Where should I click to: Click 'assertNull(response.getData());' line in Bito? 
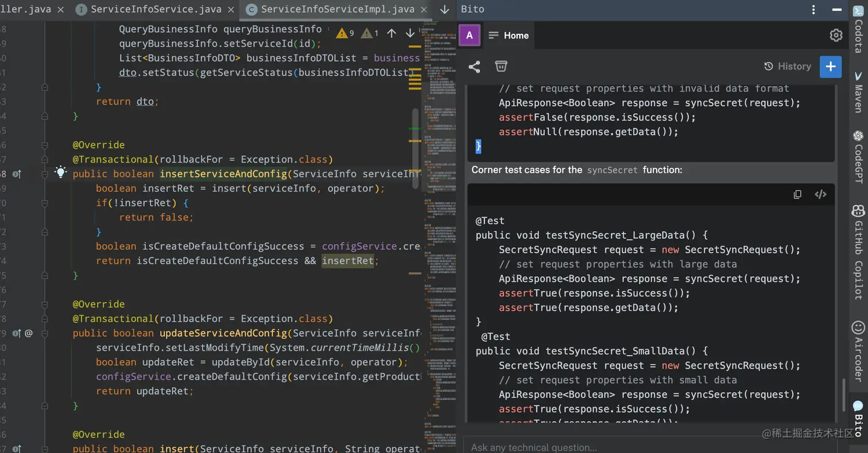(x=588, y=131)
